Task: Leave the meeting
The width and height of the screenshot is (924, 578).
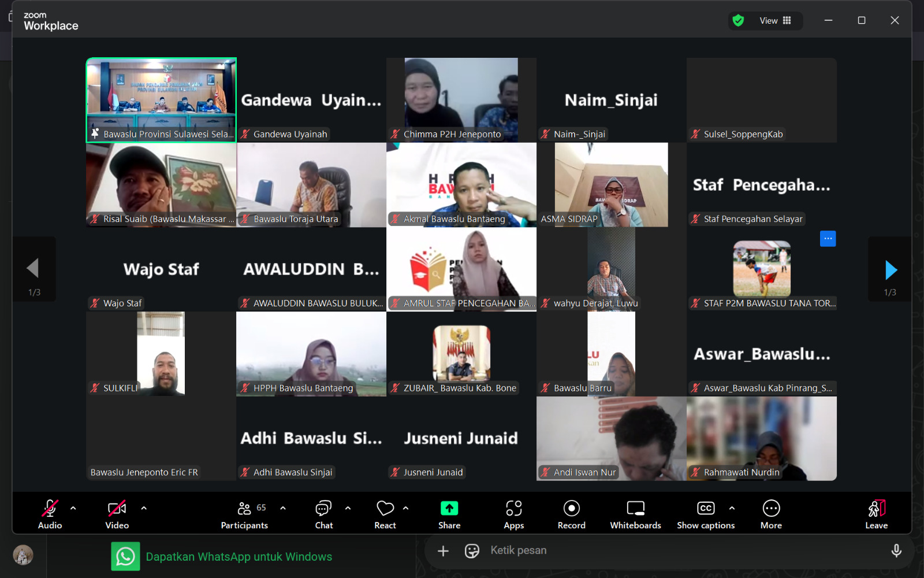Action: [876, 514]
